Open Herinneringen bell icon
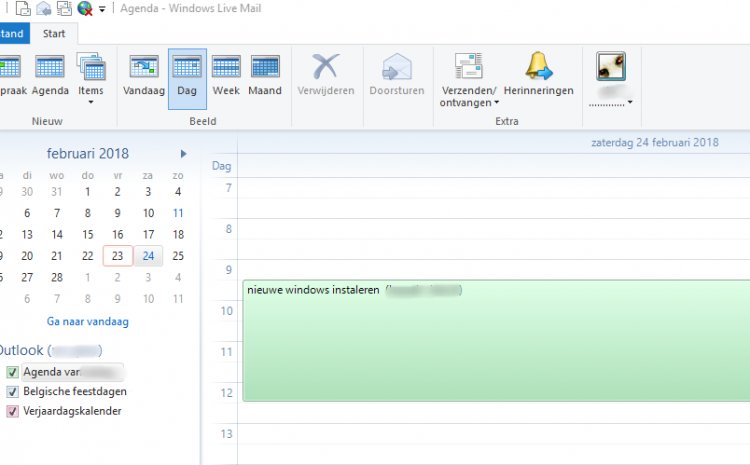This screenshot has height=465, width=750. [x=538, y=76]
